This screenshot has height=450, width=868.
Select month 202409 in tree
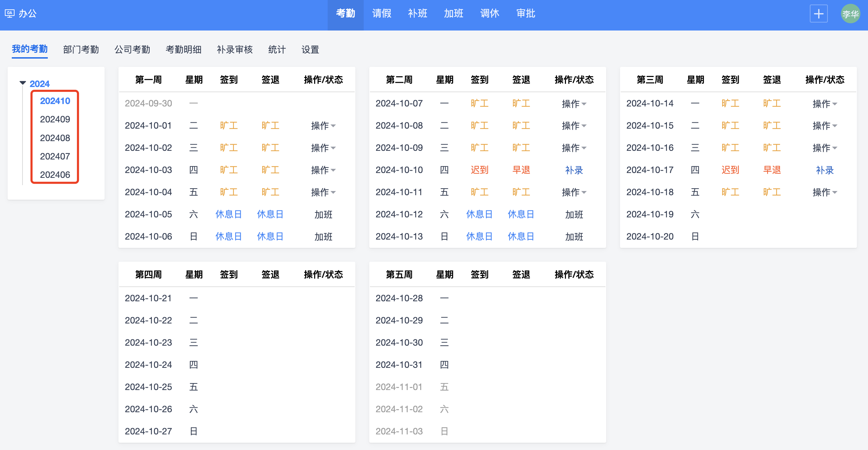click(x=55, y=119)
